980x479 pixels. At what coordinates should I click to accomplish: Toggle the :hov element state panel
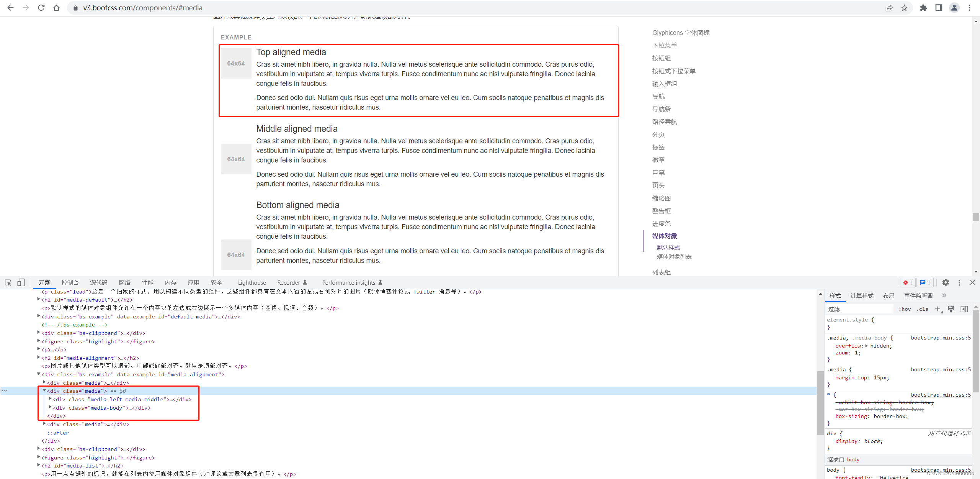point(905,309)
